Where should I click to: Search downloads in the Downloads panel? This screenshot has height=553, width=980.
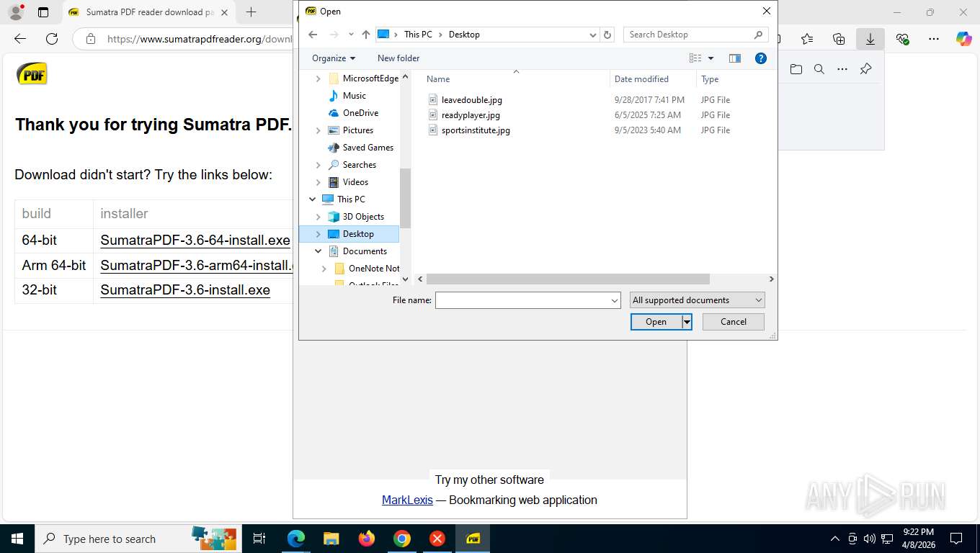tap(819, 69)
